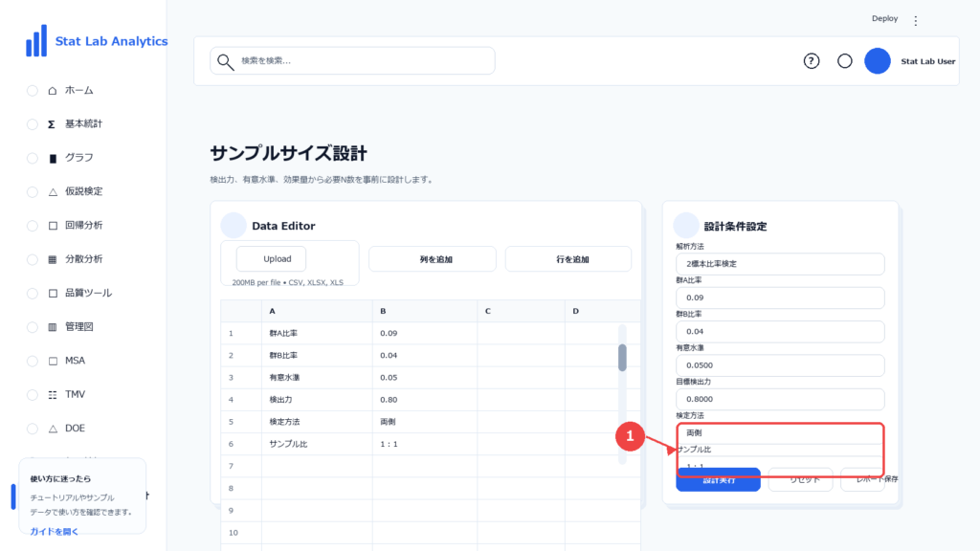The width and height of the screenshot is (980, 551).
Task: Click the round icon beside Data Editor title
Action: click(234, 226)
